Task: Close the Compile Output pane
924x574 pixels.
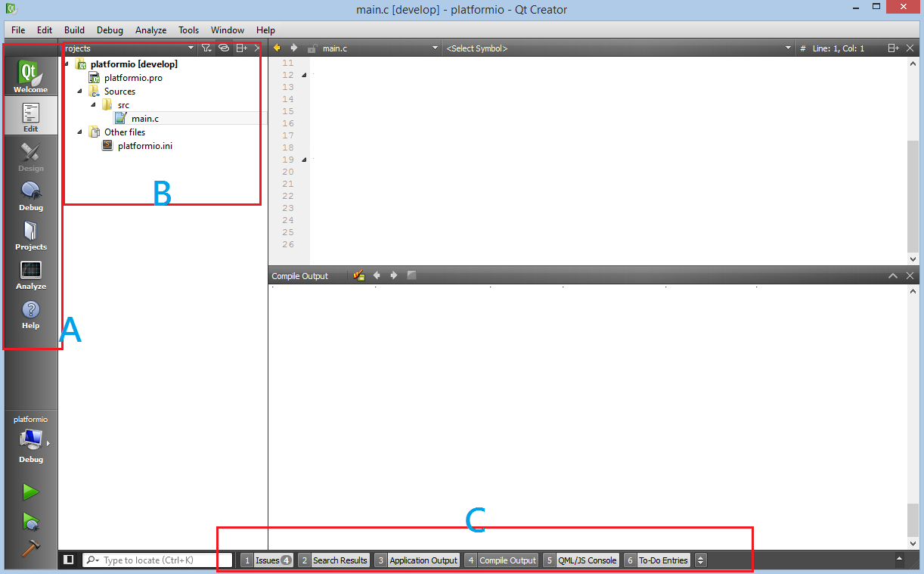Action: (x=910, y=276)
